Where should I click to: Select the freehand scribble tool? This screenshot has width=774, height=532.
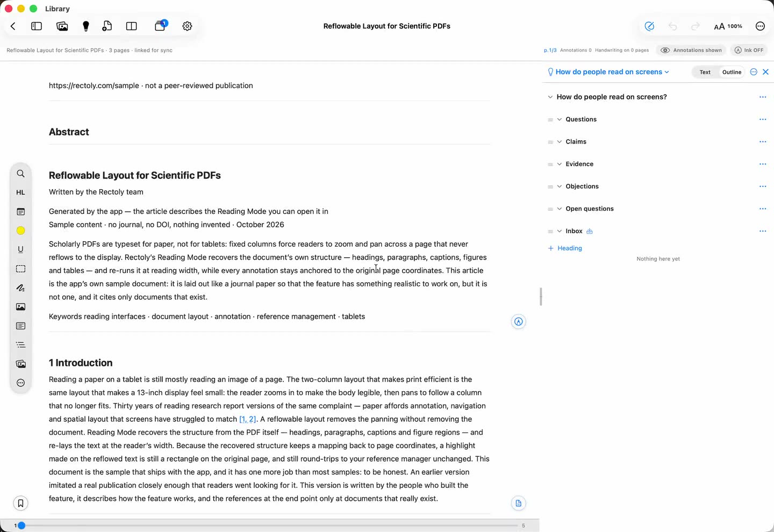20,287
